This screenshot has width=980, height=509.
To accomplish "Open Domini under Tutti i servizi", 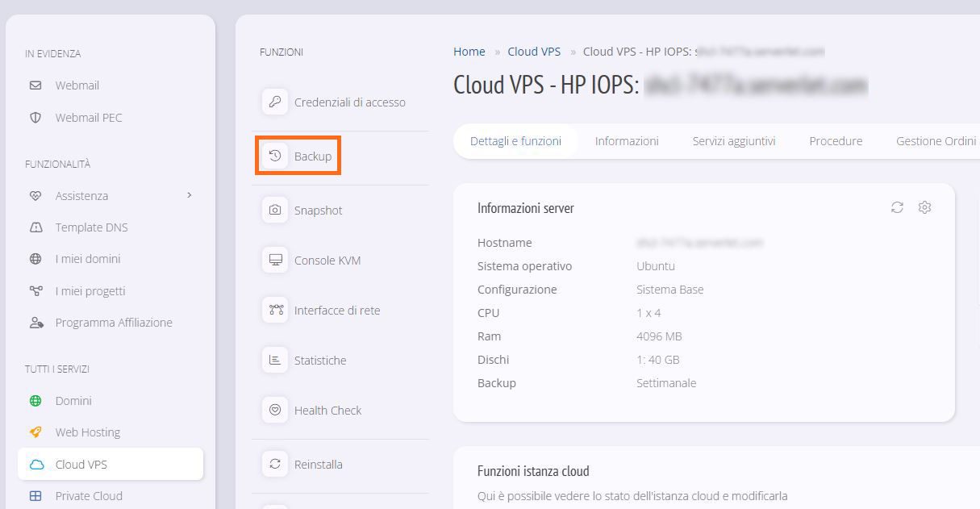I will 73,401.
